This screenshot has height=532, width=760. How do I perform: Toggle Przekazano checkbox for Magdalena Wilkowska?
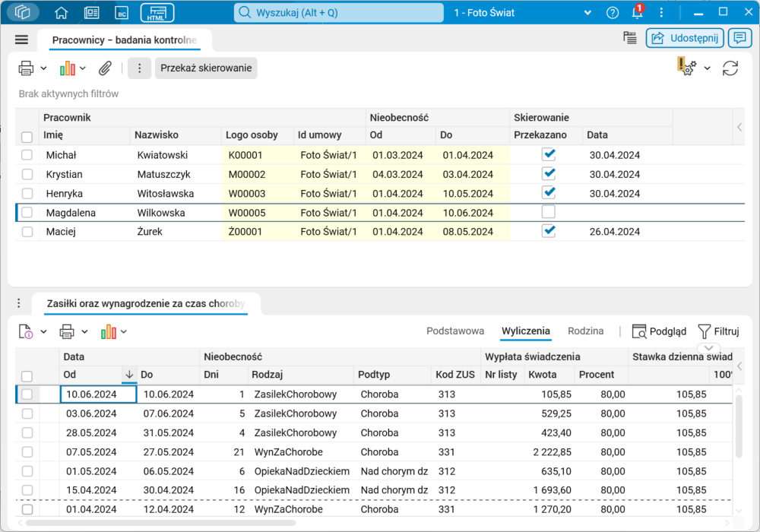click(548, 213)
